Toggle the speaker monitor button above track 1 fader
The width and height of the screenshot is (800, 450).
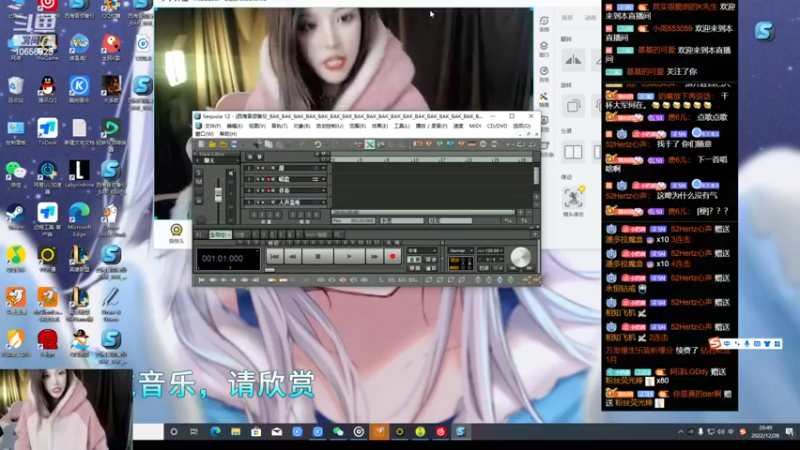pos(231,173)
